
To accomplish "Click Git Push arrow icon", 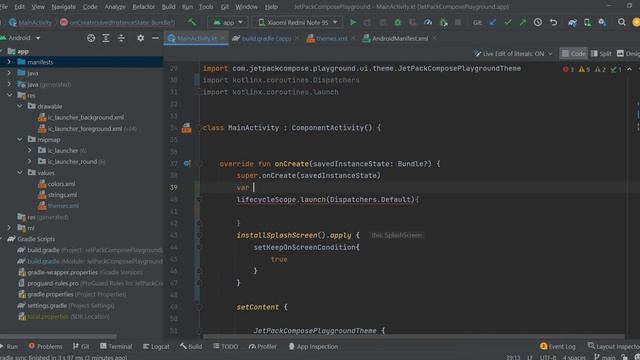I will 523,22.
